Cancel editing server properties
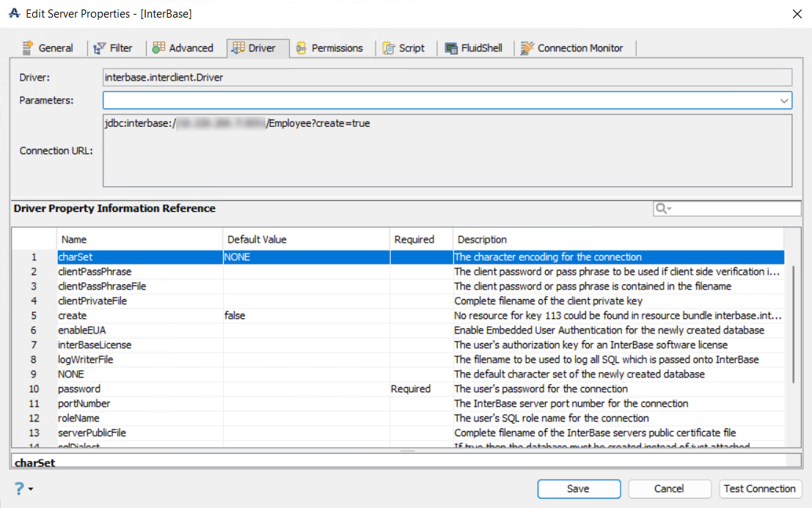This screenshot has width=812, height=508. coord(668,489)
